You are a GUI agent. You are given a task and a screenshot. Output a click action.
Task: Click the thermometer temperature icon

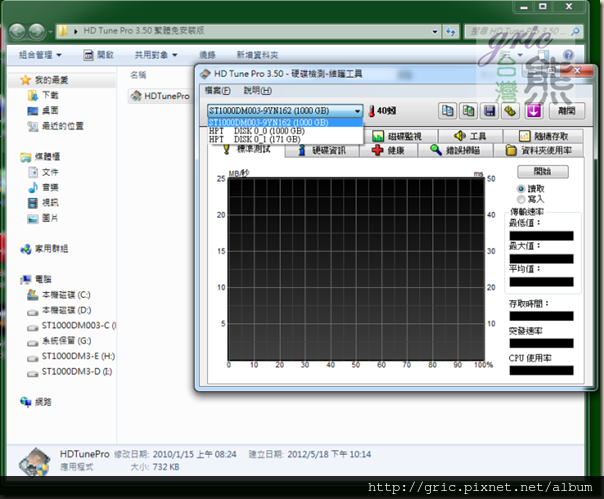[x=371, y=111]
